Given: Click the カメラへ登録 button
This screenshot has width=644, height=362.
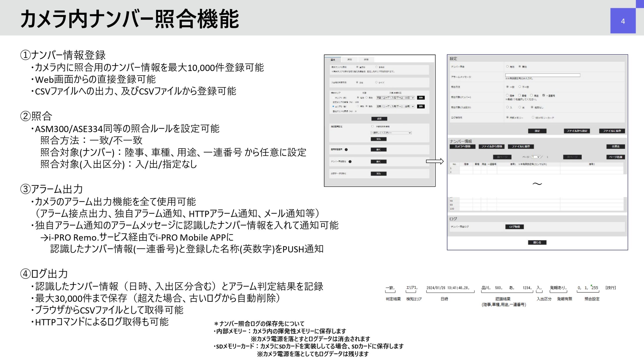Looking at the screenshot, I should [463, 147].
